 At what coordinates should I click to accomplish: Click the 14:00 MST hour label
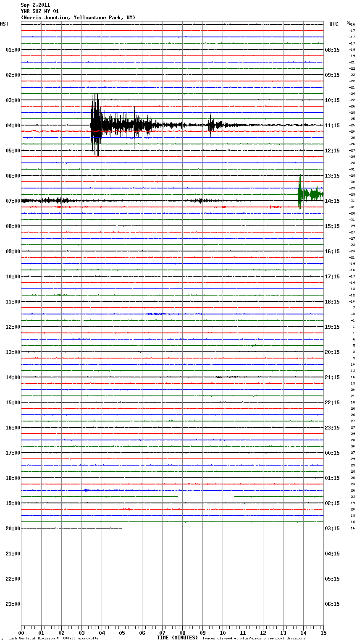point(13,377)
